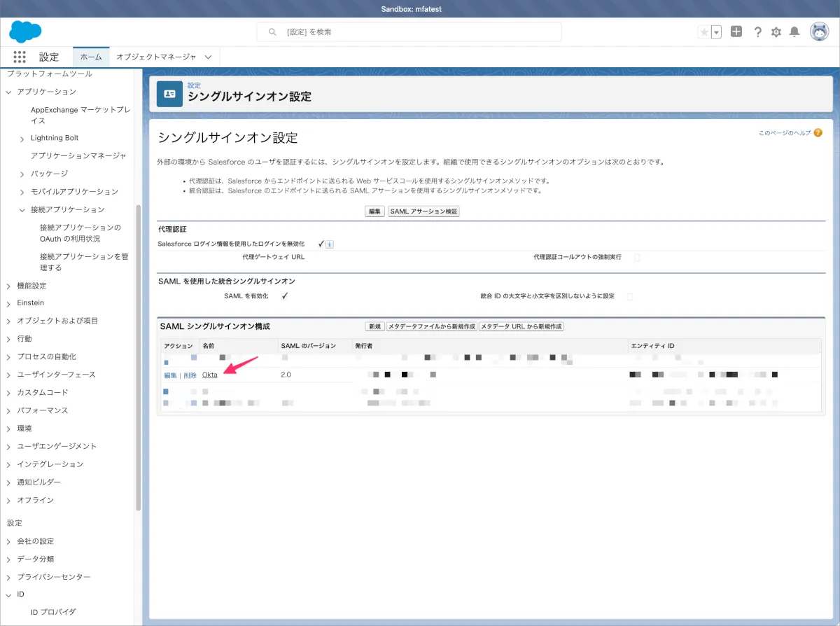Open the Notifications bell

click(x=794, y=32)
